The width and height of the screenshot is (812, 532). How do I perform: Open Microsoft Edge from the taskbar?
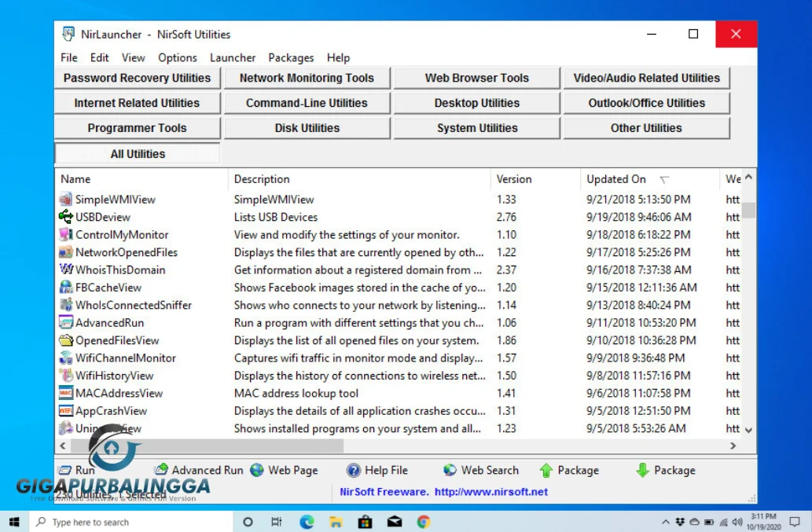pos(307,522)
